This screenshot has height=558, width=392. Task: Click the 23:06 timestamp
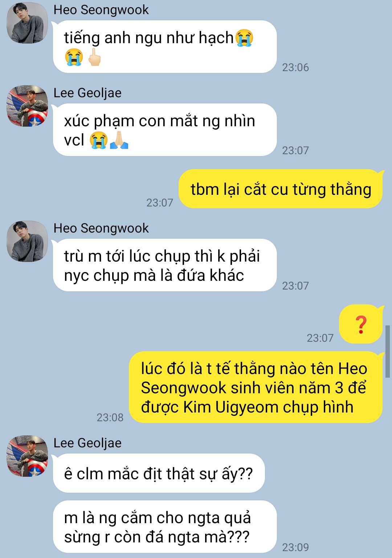pyautogui.click(x=295, y=67)
